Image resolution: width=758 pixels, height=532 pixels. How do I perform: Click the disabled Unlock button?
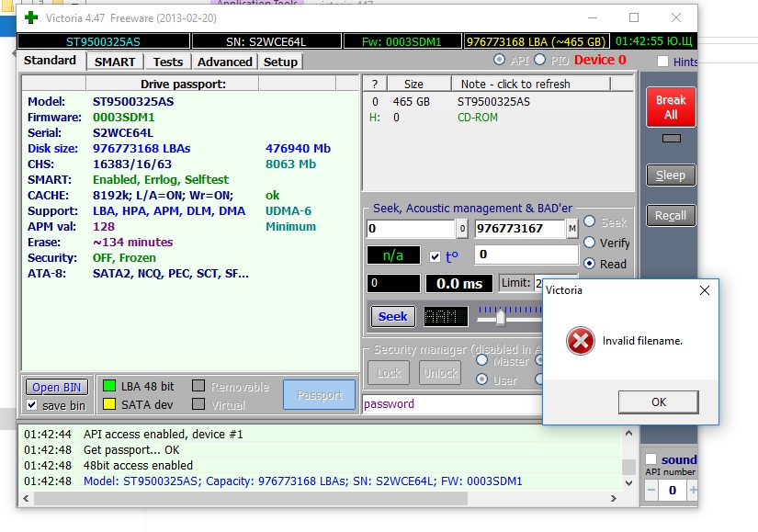tap(440, 373)
